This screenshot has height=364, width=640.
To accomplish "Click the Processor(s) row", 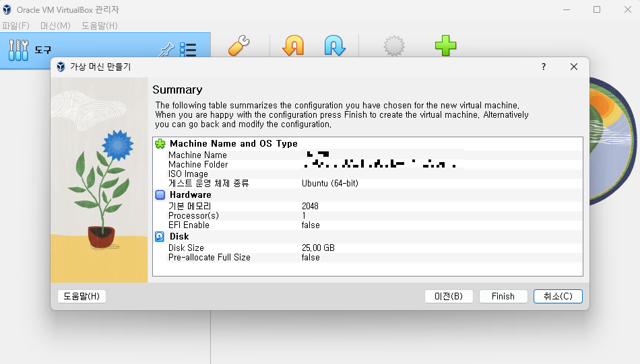I will tap(368, 215).
